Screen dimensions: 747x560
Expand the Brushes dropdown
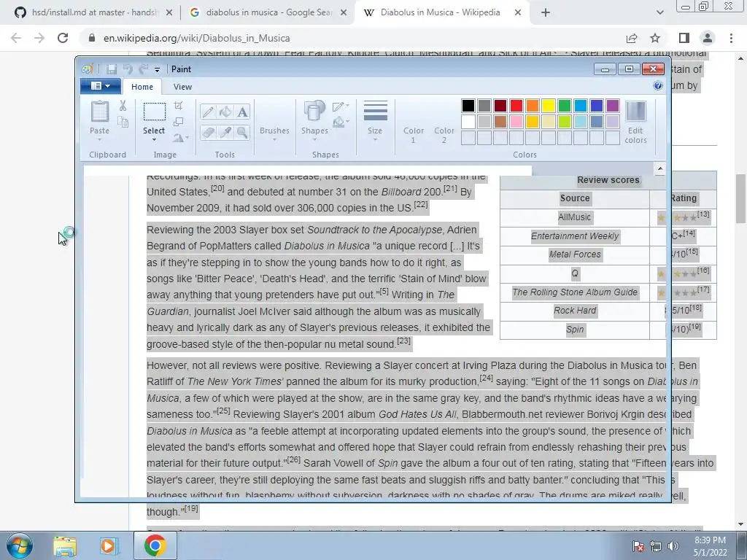pyautogui.click(x=274, y=139)
